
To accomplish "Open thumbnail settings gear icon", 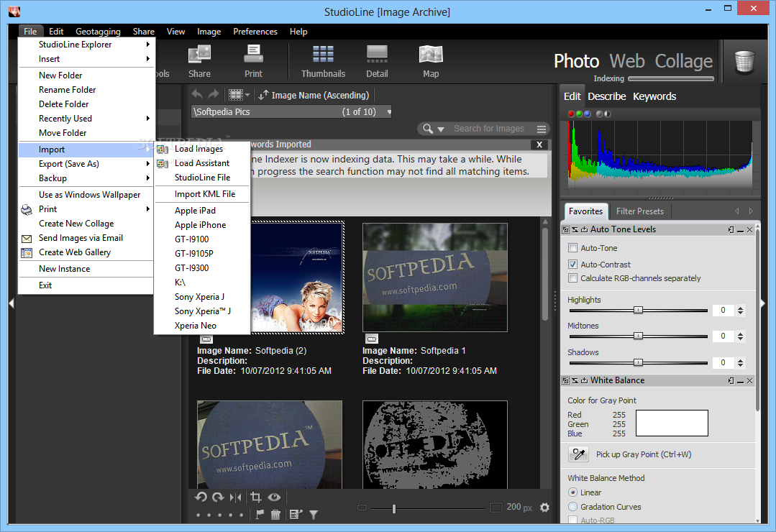I will coord(544,508).
